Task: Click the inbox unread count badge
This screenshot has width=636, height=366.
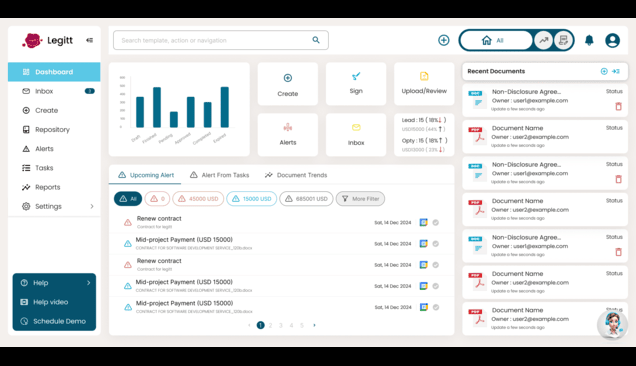Action: [90, 91]
